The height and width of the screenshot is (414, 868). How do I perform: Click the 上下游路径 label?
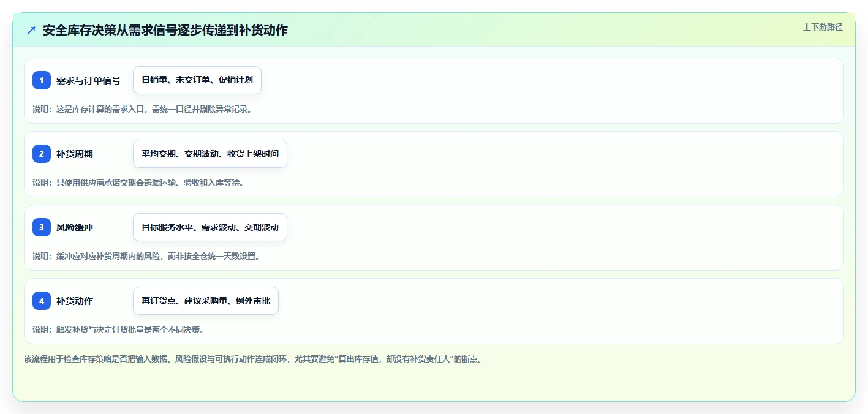pyautogui.click(x=823, y=27)
